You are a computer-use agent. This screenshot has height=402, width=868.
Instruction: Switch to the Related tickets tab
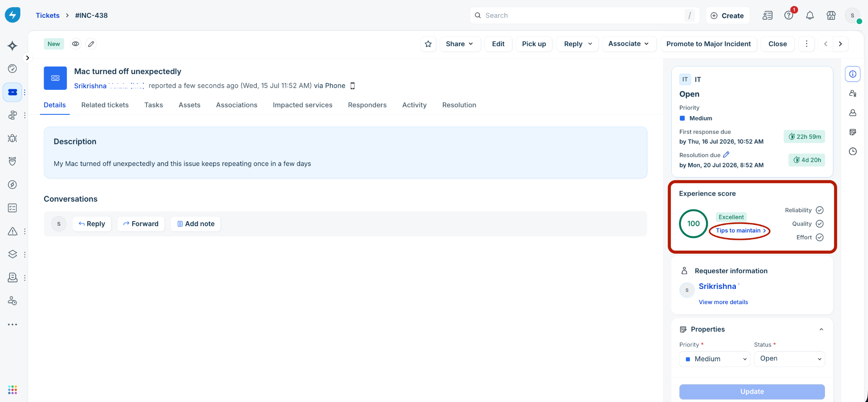point(105,105)
